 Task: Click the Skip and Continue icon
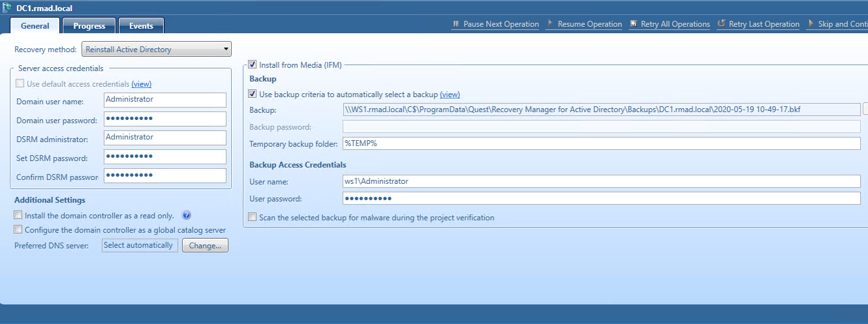click(x=811, y=24)
